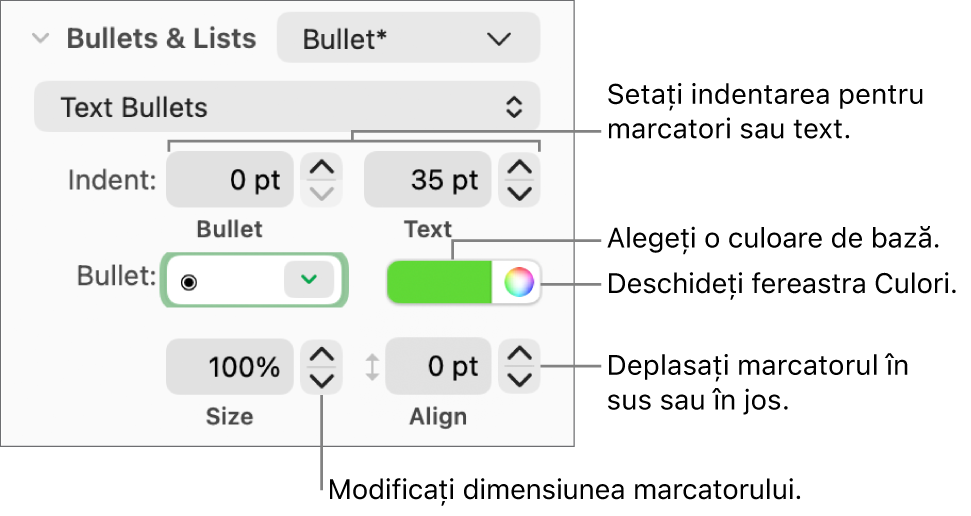971x516 pixels.
Task: Open the bullet character dropdown arrow
Action: [308, 281]
